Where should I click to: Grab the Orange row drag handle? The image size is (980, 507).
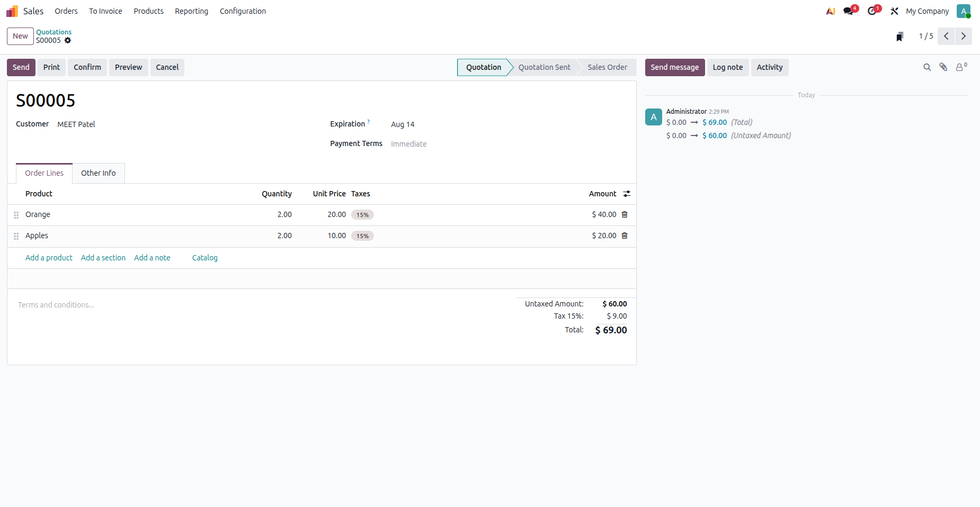click(x=16, y=215)
